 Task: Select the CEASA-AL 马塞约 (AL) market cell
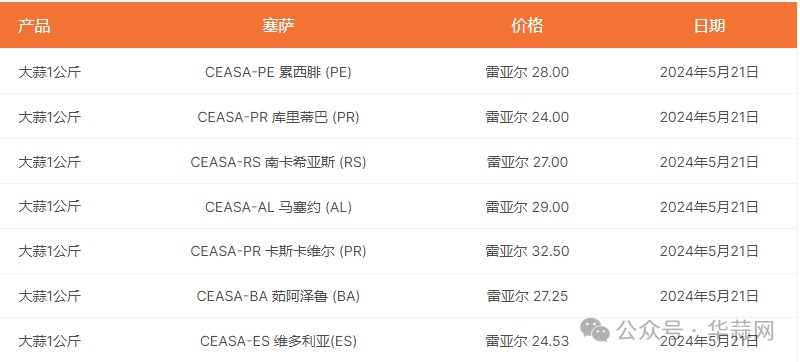point(278,207)
